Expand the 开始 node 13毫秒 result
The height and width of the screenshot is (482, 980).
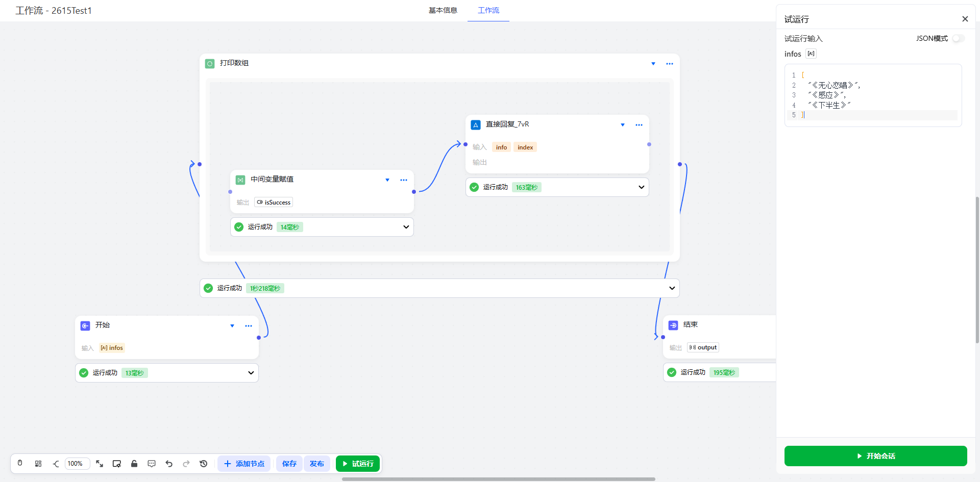tap(251, 373)
